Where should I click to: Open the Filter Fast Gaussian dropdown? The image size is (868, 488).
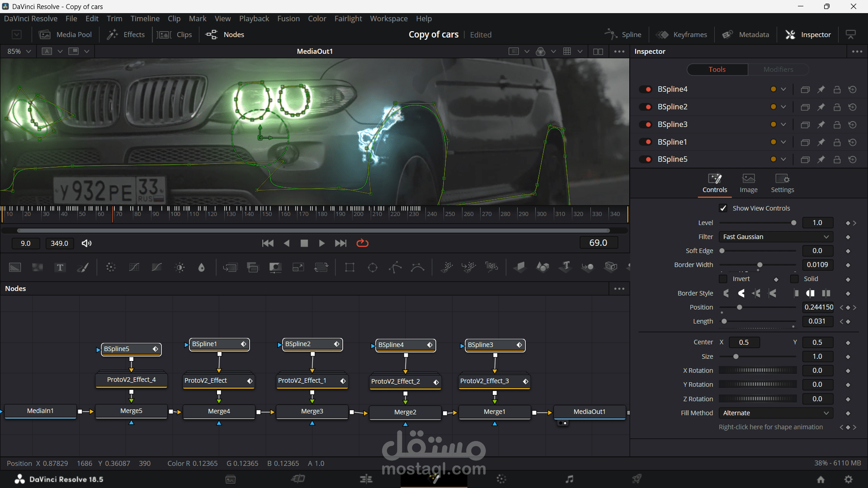click(776, 237)
